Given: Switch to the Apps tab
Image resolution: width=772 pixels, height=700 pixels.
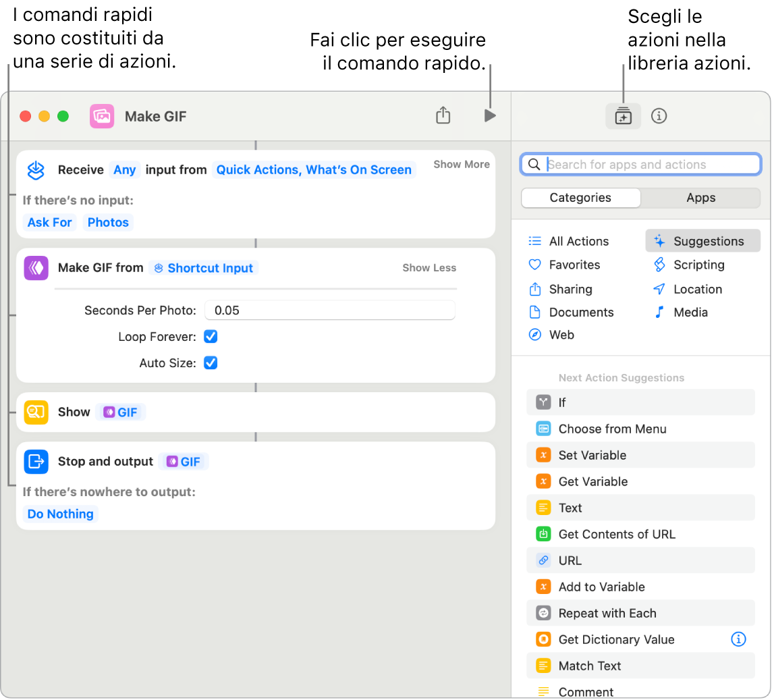Looking at the screenshot, I should 700,197.
